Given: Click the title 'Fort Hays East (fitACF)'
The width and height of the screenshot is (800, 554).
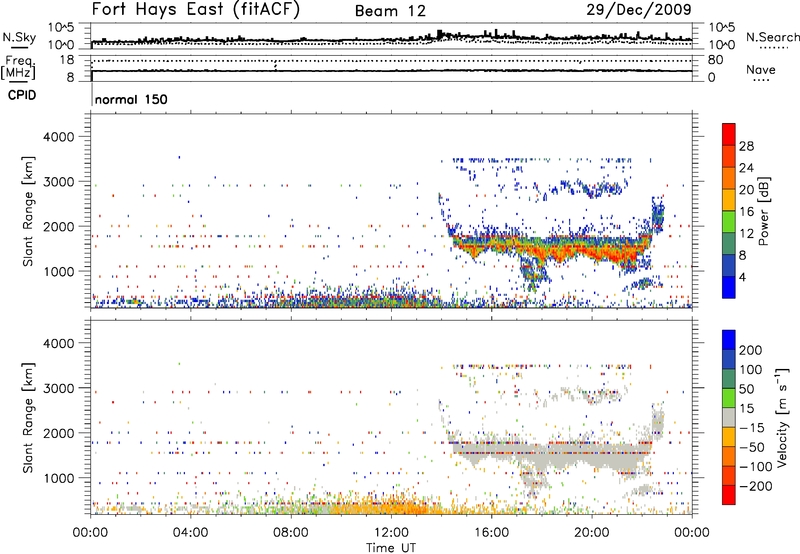Looking at the screenshot, I should 196,9.
